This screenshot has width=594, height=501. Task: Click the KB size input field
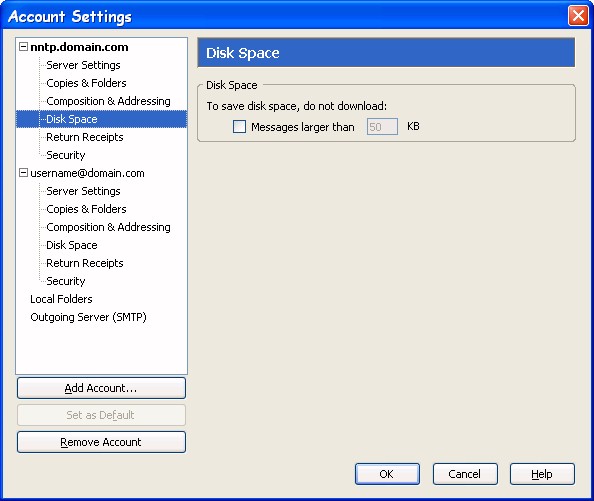coord(382,126)
